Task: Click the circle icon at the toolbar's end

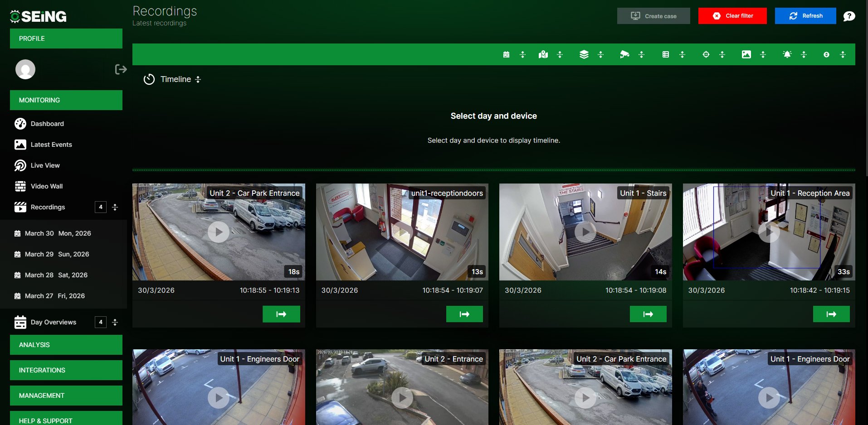Action: click(x=826, y=55)
